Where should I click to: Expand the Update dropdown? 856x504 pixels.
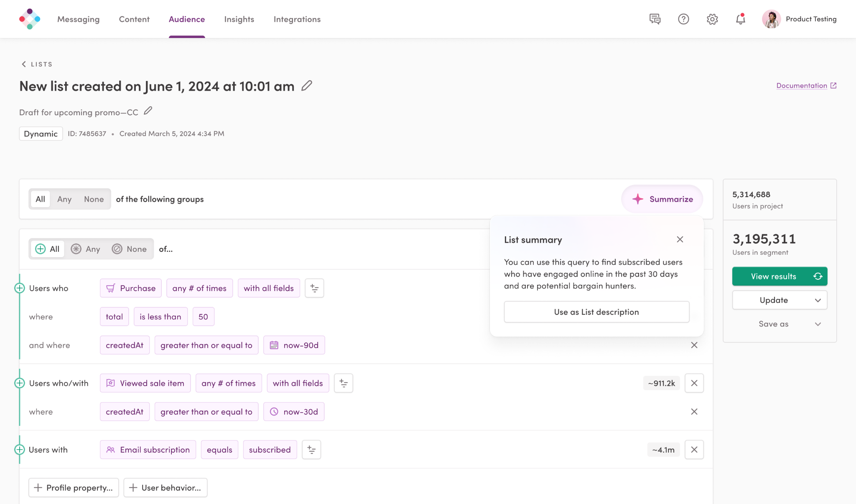coord(780,300)
